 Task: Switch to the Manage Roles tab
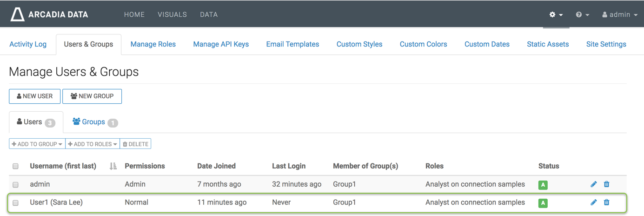click(x=153, y=44)
